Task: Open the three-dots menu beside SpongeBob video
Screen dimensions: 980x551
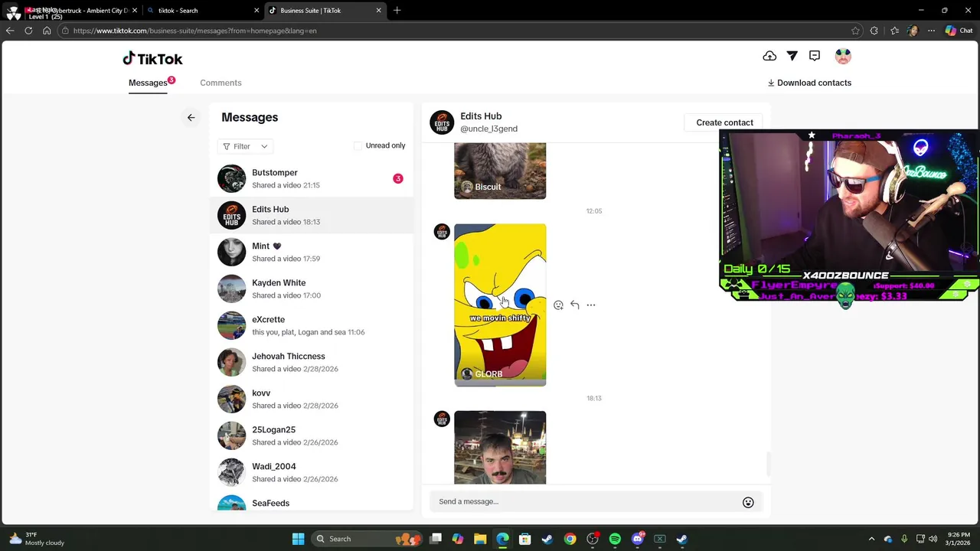Action: pyautogui.click(x=591, y=305)
